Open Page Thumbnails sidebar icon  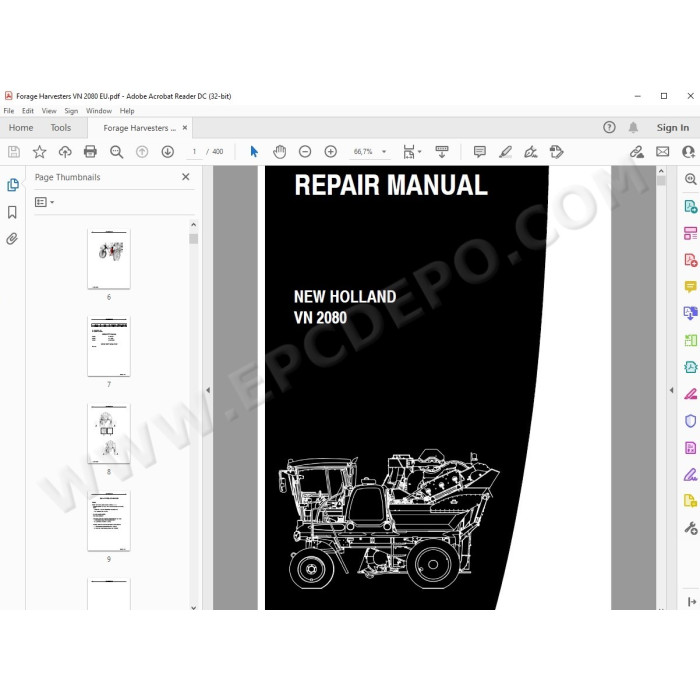pos(12,185)
